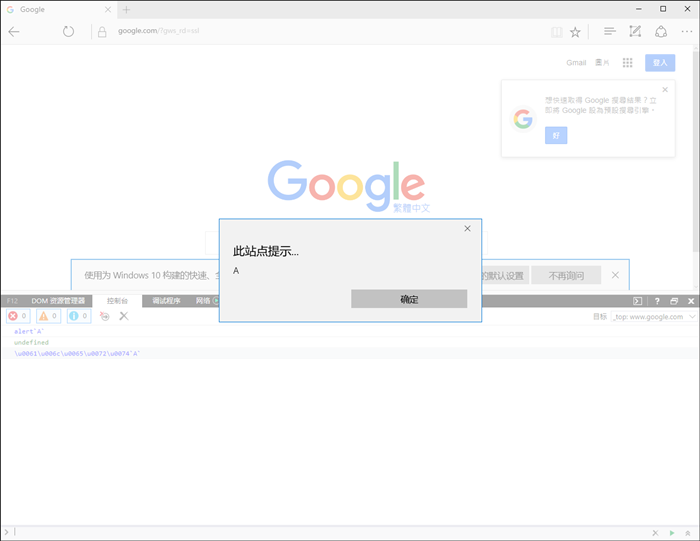Toggle the DevTools console panel icon
Viewport: 700px width, 541px height.
point(638,301)
